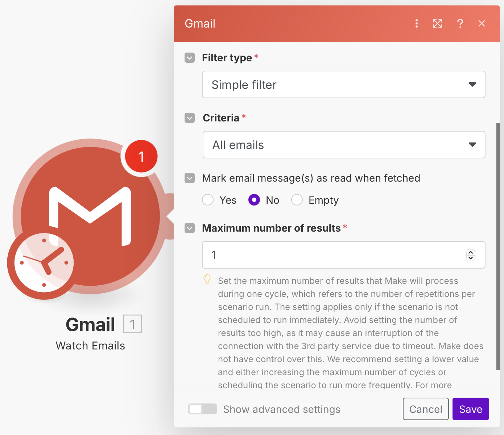The image size is (504, 435).
Task: Click the Gmail module circle icon
Action: click(x=90, y=216)
